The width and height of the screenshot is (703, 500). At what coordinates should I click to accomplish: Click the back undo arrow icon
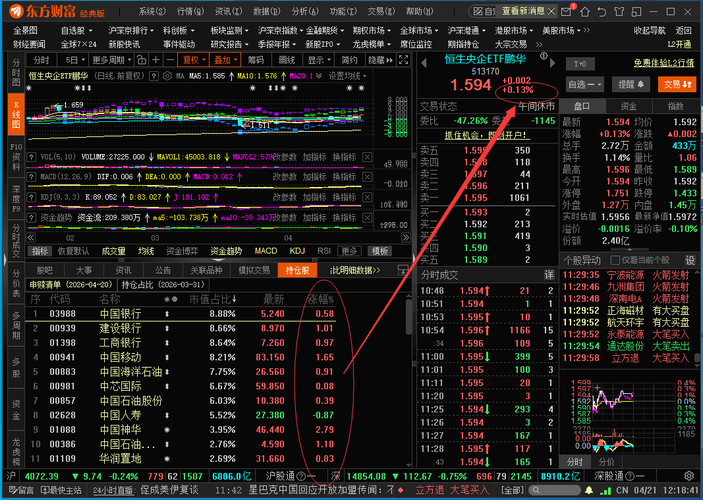(x=602, y=11)
